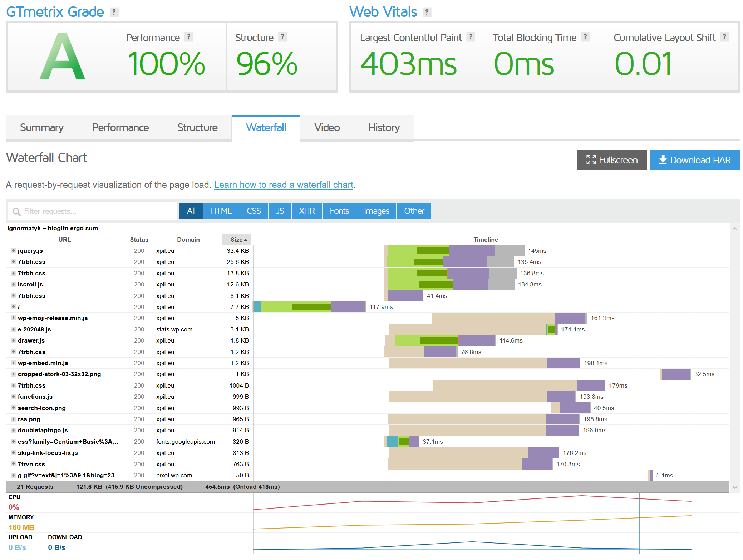The width and height of the screenshot is (743, 560).
Task: Expand the rss.png request row
Action: pos(13,419)
